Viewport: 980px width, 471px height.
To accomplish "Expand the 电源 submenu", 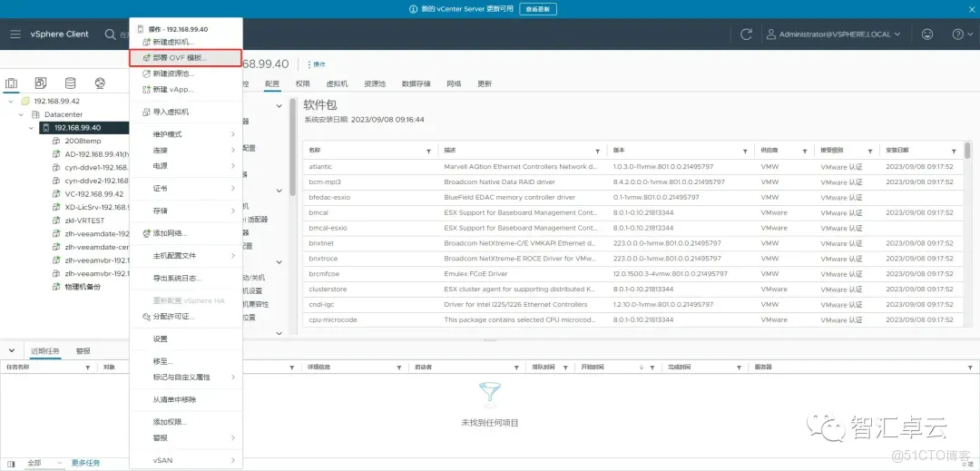I will [x=186, y=166].
